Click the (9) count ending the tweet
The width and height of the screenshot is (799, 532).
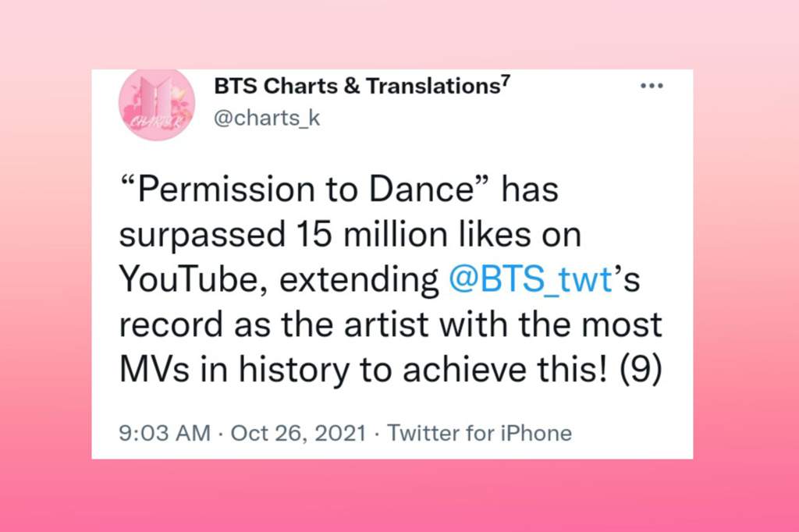coord(641,370)
